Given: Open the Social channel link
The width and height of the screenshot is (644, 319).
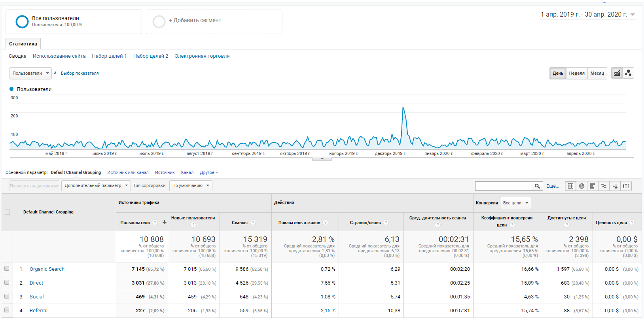Looking at the screenshot, I should 36,297.
